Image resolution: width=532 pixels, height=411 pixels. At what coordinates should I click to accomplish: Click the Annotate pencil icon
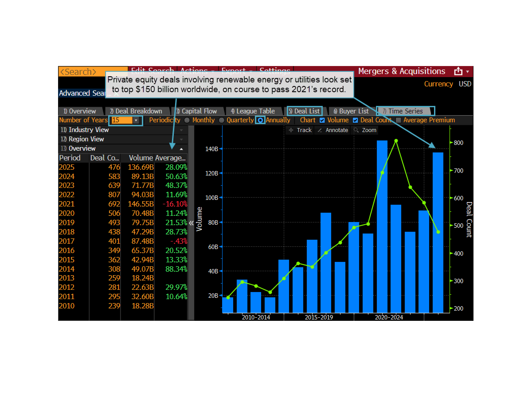point(320,130)
